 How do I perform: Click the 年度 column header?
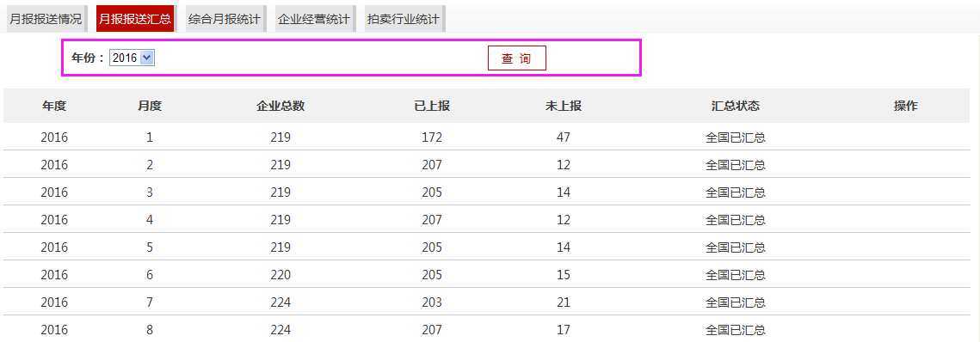click(54, 106)
